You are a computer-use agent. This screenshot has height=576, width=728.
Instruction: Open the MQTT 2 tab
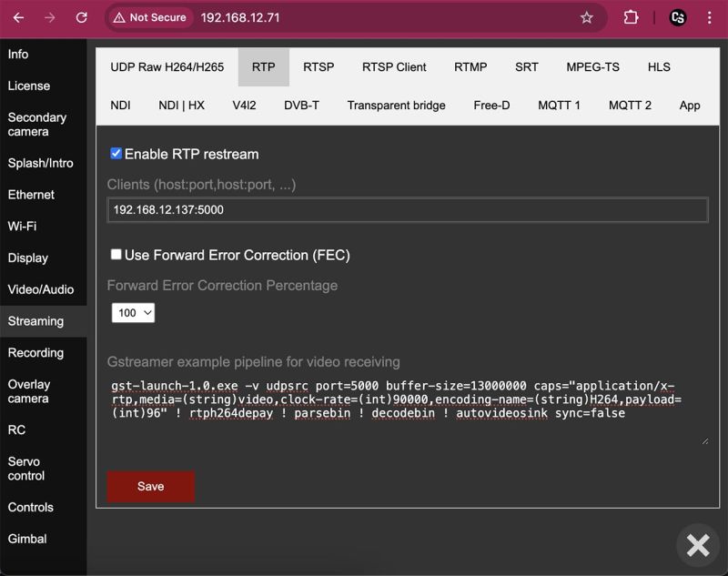click(x=630, y=106)
